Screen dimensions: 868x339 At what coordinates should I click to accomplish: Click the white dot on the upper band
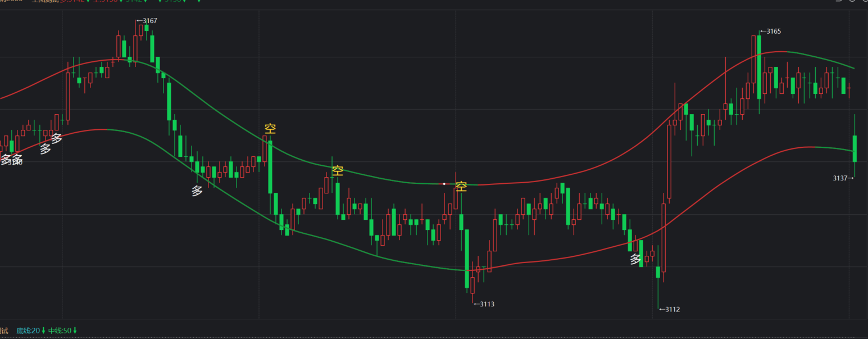pyautogui.click(x=444, y=184)
